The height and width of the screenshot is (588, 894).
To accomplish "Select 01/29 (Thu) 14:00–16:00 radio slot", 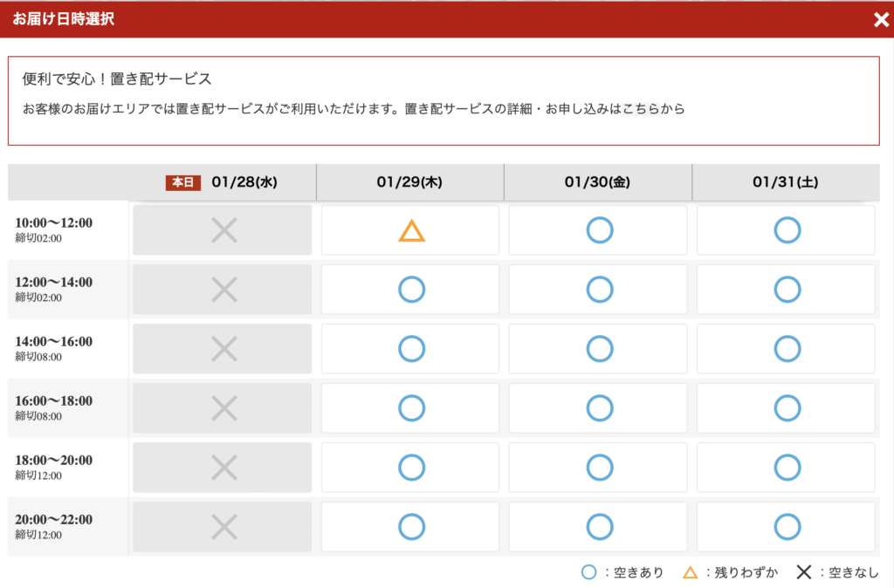I will (x=411, y=349).
